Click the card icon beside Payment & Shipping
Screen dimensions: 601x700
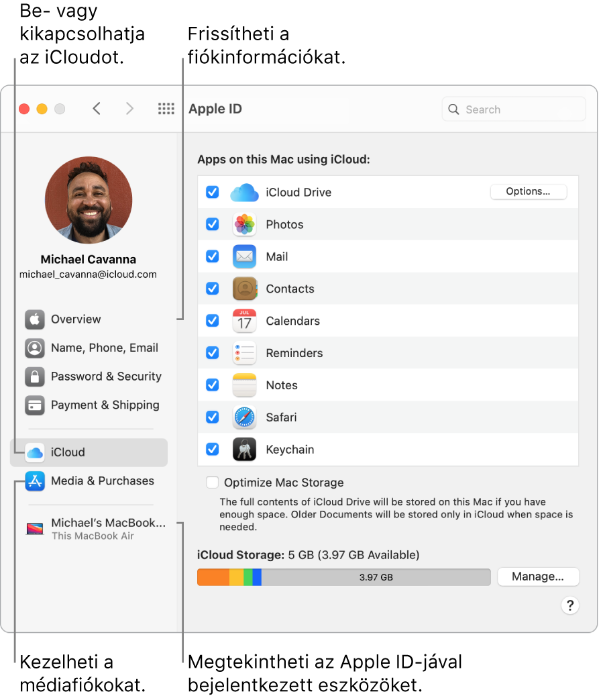click(35, 405)
